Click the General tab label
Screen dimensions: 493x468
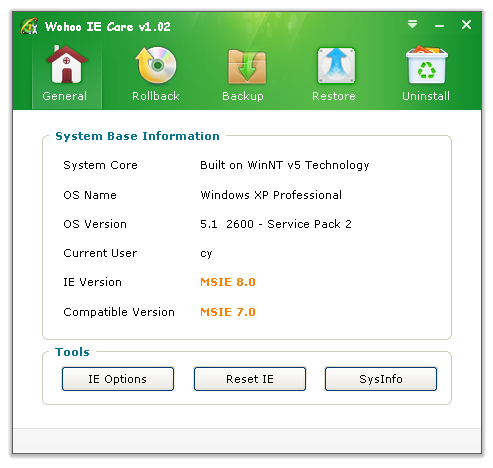tap(65, 96)
